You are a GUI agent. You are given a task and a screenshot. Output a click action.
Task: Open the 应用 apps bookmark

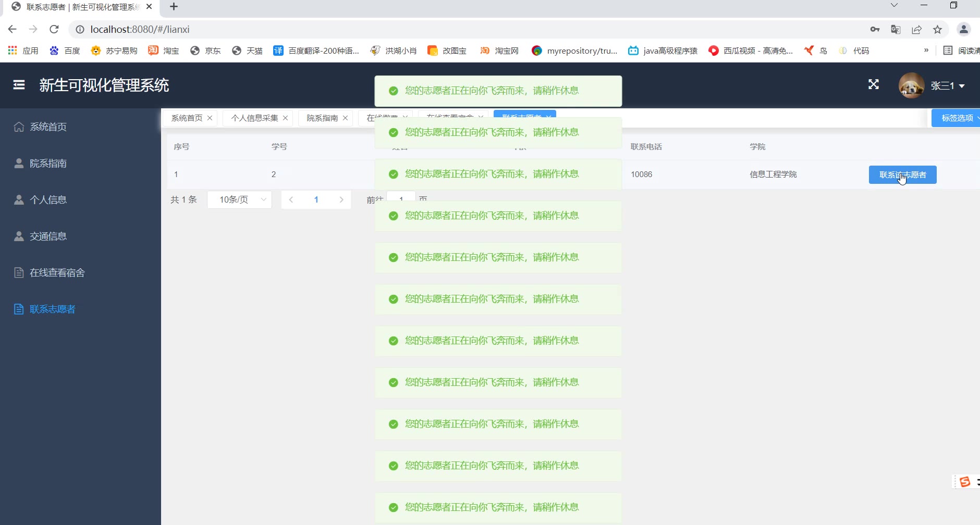23,51
